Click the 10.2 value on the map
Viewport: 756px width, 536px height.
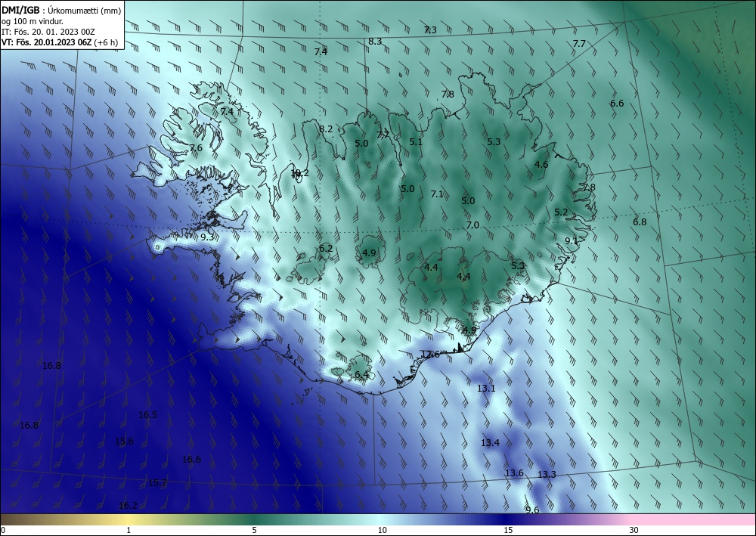(299, 173)
